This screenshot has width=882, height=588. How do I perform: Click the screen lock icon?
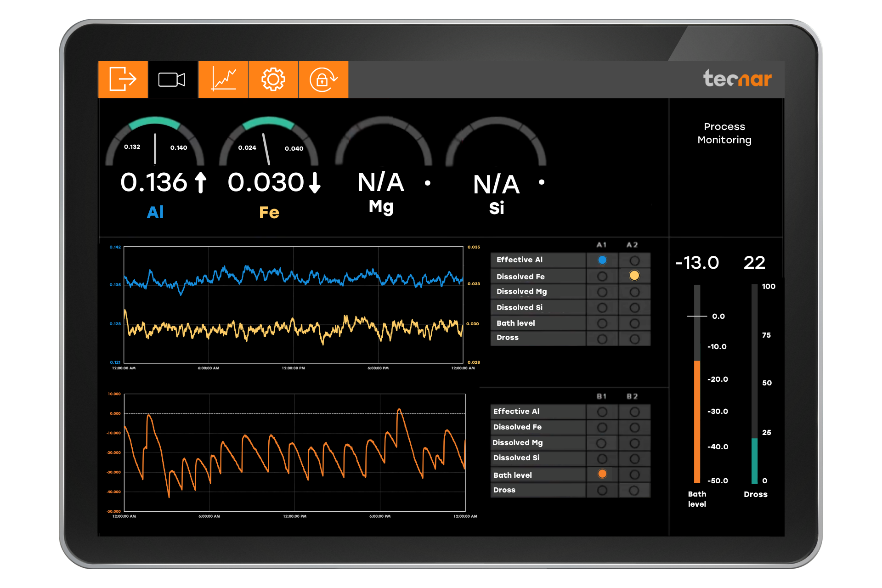coord(323,79)
